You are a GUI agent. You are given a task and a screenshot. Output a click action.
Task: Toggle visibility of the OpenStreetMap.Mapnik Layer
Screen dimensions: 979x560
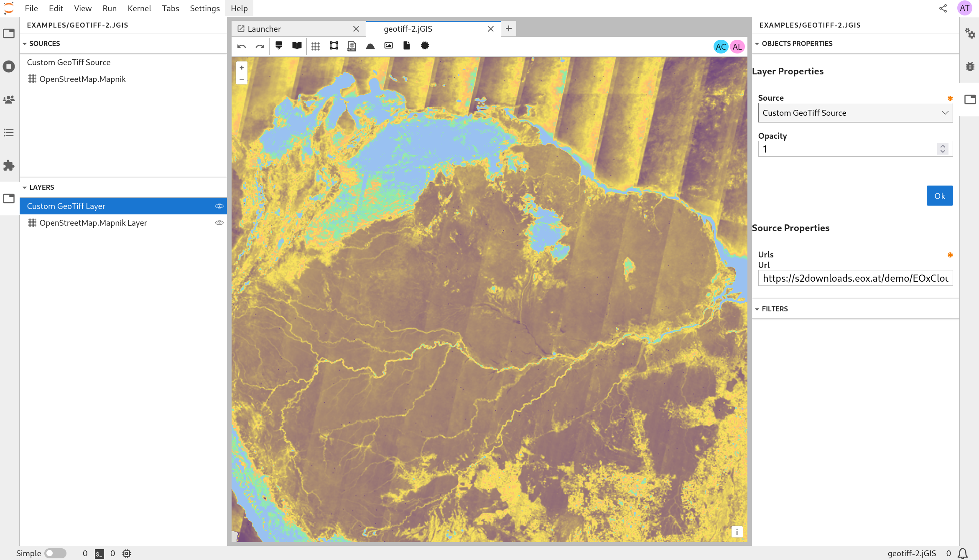pyautogui.click(x=219, y=223)
